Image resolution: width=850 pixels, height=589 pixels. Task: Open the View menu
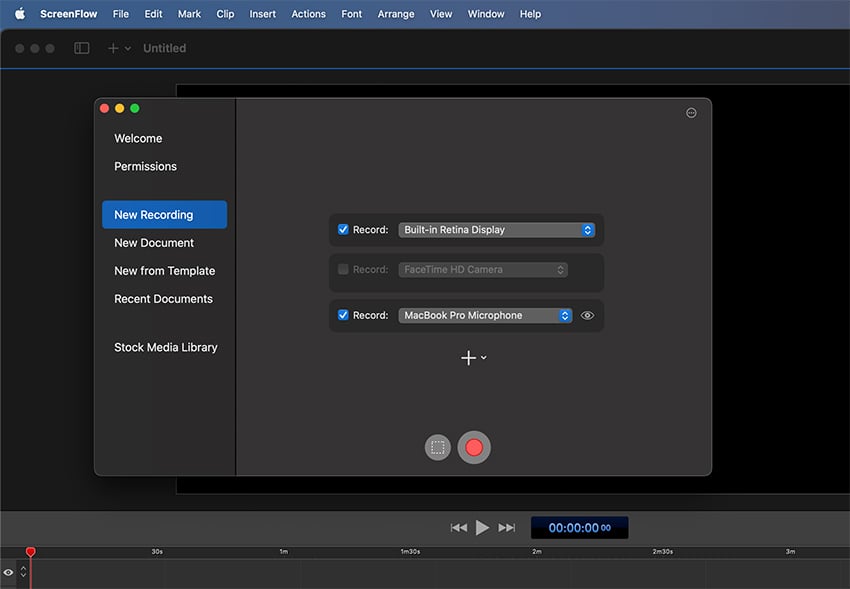pyautogui.click(x=441, y=14)
